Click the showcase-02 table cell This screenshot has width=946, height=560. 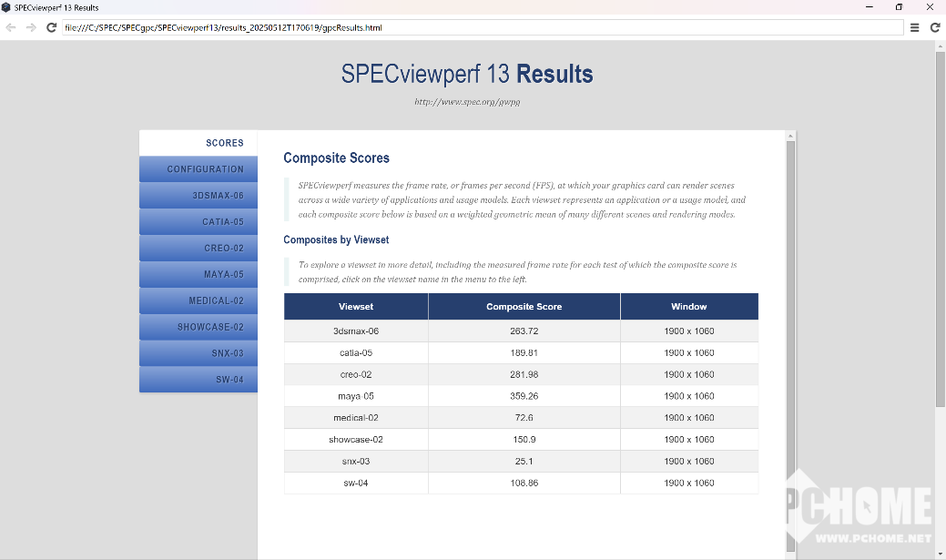(x=356, y=440)
